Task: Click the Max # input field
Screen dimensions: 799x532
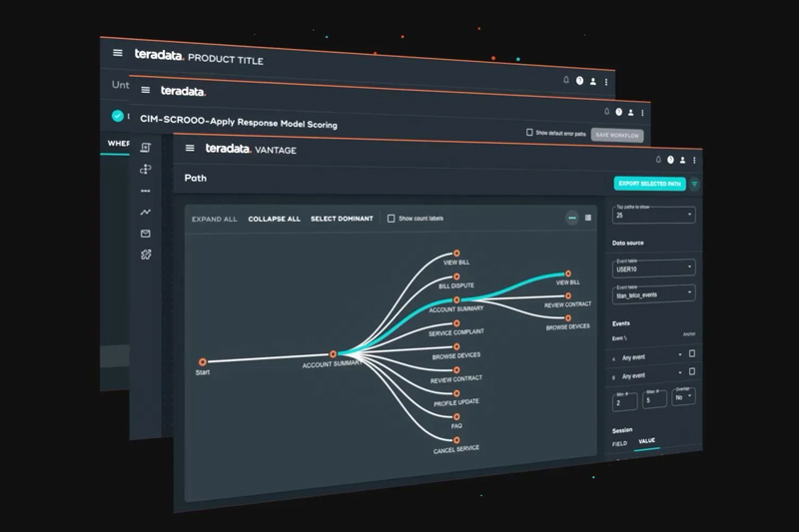Action: (654, 398)
